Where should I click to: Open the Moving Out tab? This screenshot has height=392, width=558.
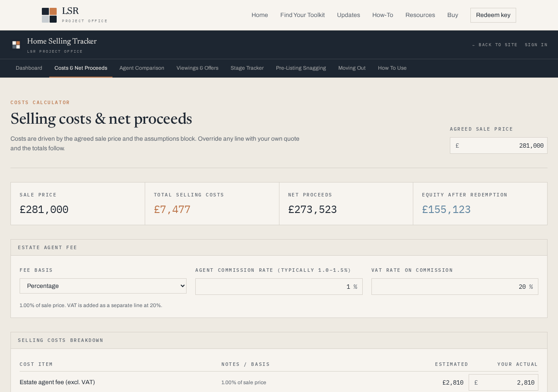(x=352, y=68)
